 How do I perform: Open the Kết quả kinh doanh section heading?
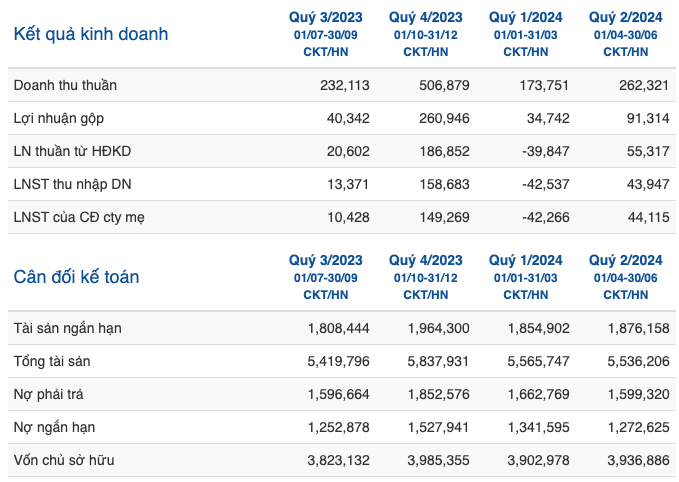click(x=91, y=34)
